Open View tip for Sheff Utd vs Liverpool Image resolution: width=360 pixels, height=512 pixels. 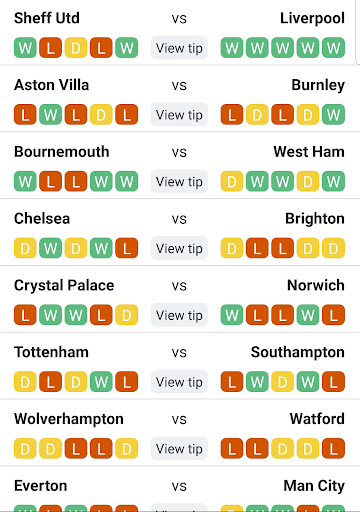[179, 48]
